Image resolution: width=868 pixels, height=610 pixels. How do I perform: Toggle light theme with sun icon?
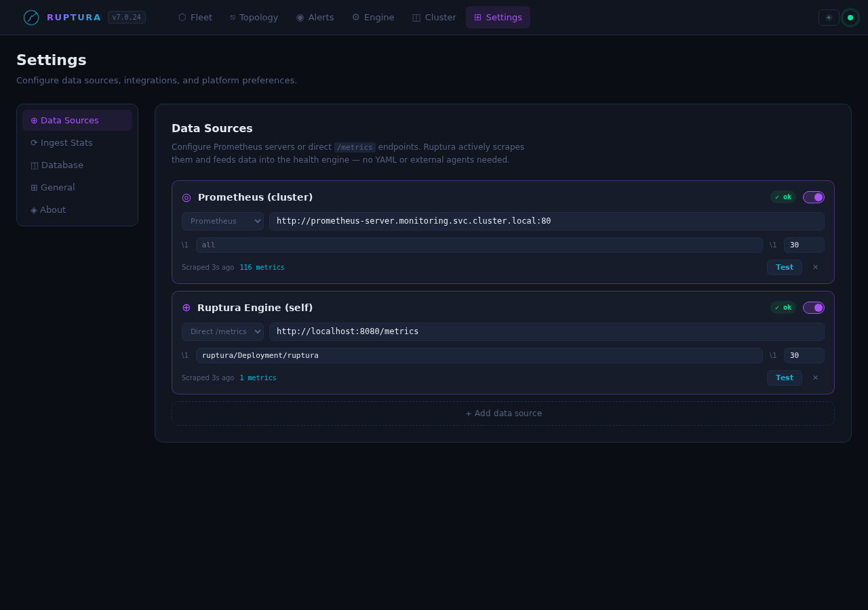pos(829,18)
